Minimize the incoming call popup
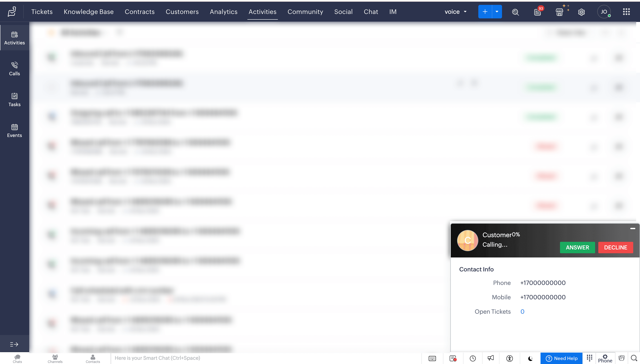 click(633, 229)
